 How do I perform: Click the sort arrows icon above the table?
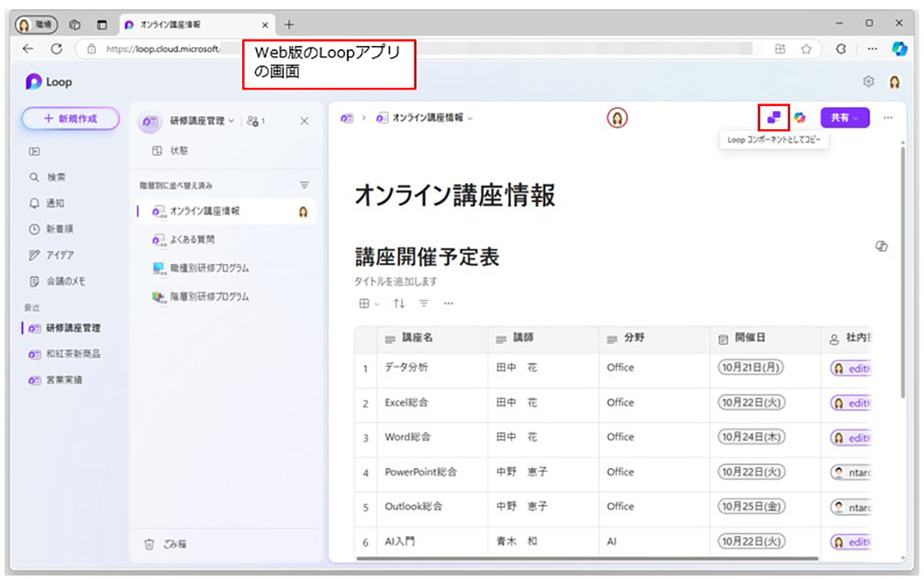click(399, 304)
